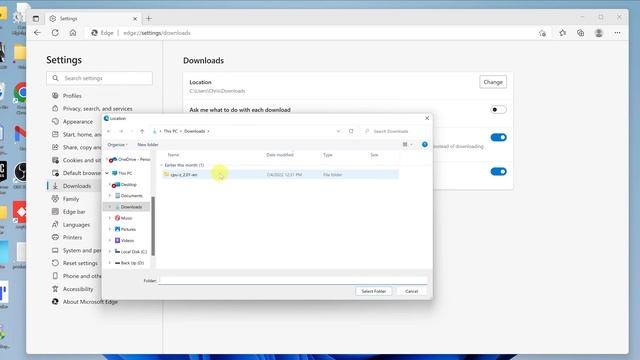Open the address path history dropdown

point(338,131)
